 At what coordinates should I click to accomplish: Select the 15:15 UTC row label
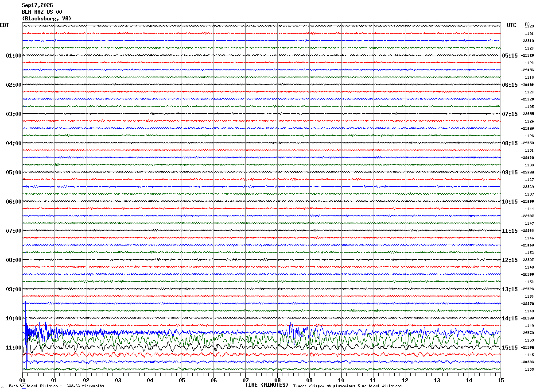510,348
